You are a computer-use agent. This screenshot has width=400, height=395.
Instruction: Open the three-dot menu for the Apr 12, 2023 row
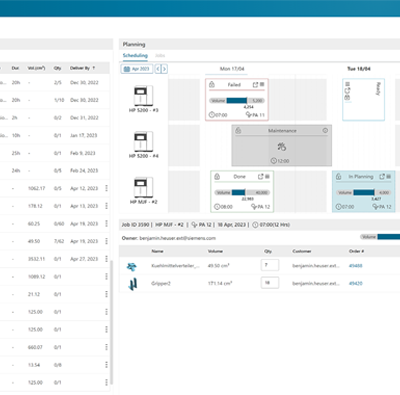pos(106,188)
